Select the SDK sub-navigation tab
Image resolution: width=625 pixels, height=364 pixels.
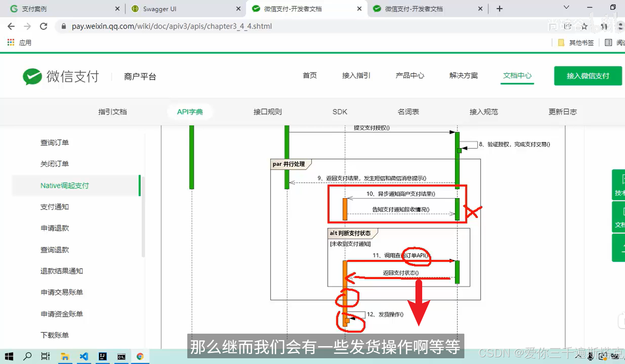pos(340,112)
